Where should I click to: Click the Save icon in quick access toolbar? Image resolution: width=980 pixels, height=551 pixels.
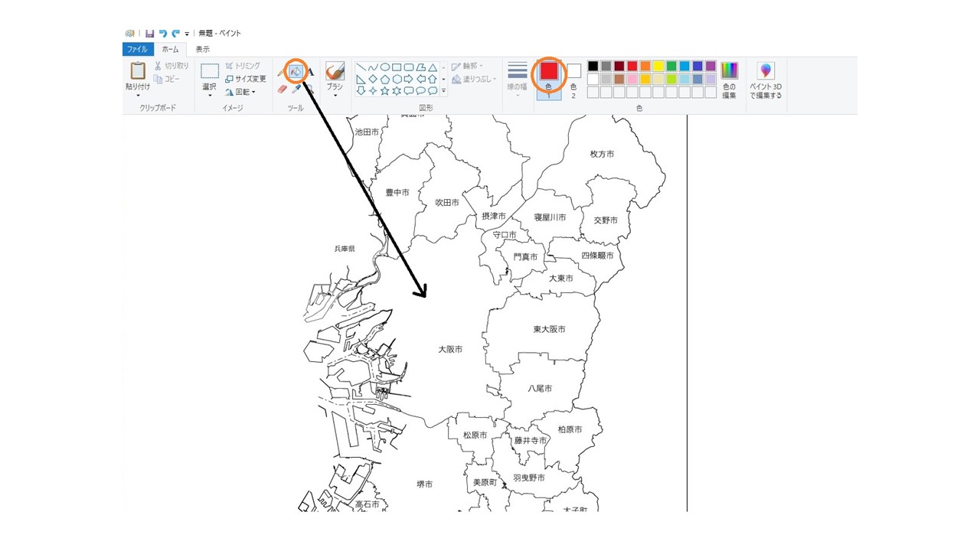(x=149, y=34)
